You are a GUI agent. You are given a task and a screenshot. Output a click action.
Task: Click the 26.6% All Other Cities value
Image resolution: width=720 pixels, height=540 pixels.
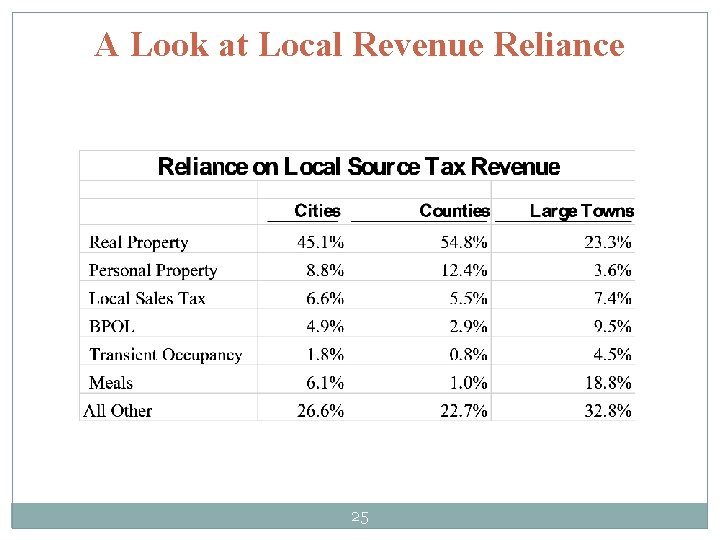click(x=320, y=411)
